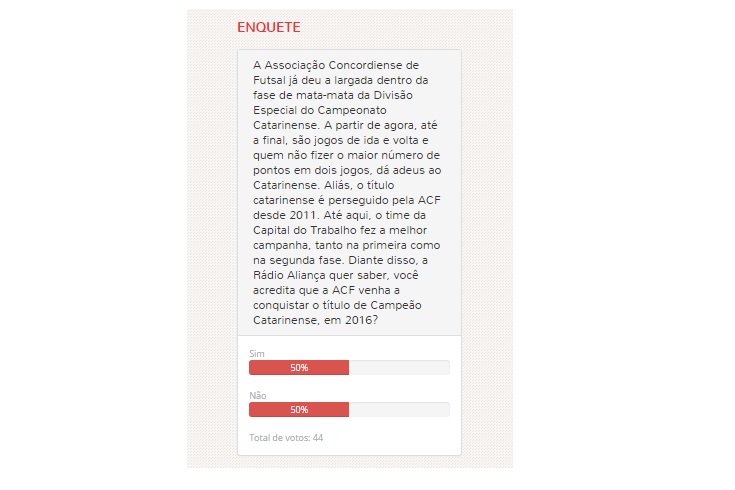Select the Sim option label
Screen dimensions: 735x490
click(x=256, y=353)
